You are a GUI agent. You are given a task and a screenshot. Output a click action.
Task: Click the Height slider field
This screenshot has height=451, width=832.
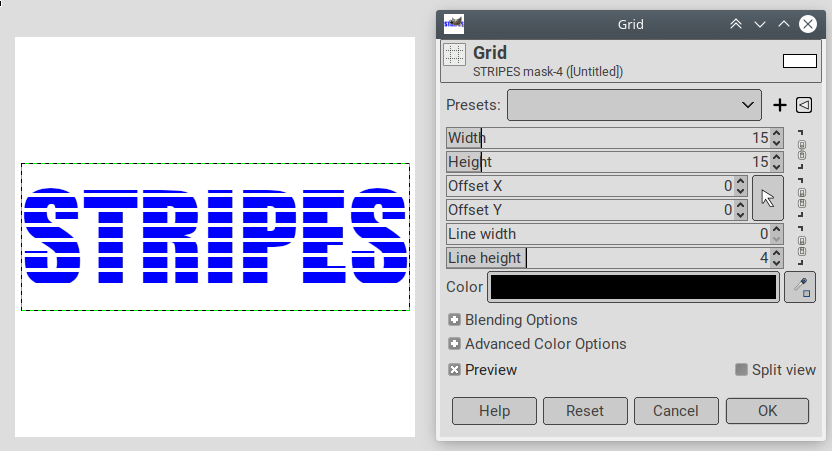pyautogui.click(x=609, y=162)
